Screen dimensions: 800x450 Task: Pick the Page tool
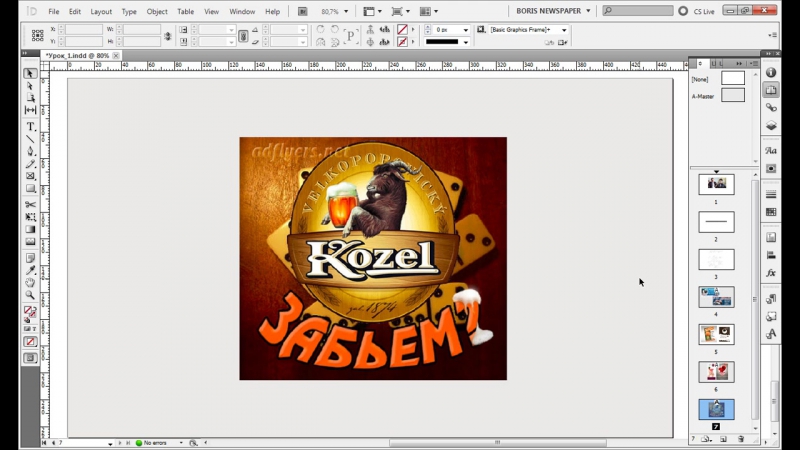(30, 97)
